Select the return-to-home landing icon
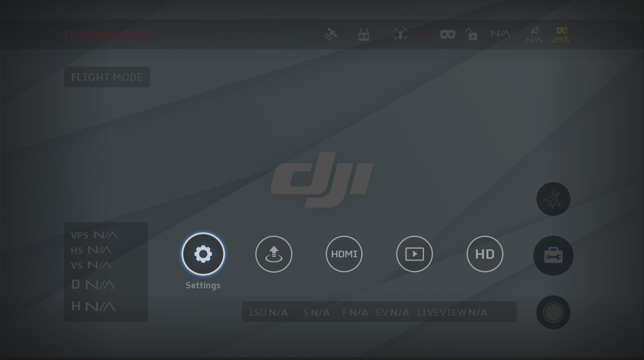The image size is (644, 360). coord(274,254)
